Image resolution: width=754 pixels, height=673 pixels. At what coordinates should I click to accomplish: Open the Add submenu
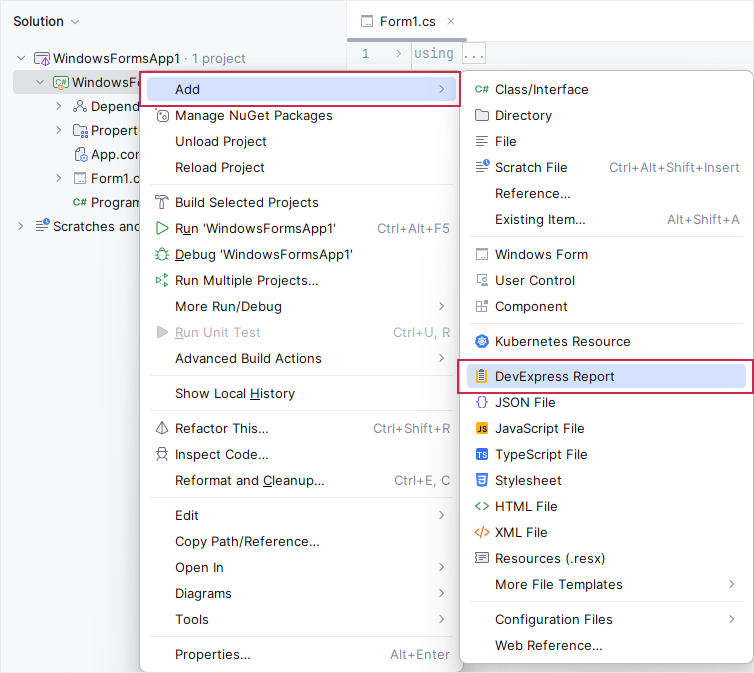[x=301, y=89]
